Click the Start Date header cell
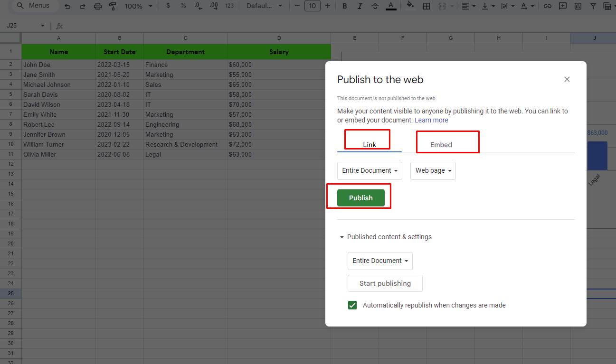 [x=120, y=52]
